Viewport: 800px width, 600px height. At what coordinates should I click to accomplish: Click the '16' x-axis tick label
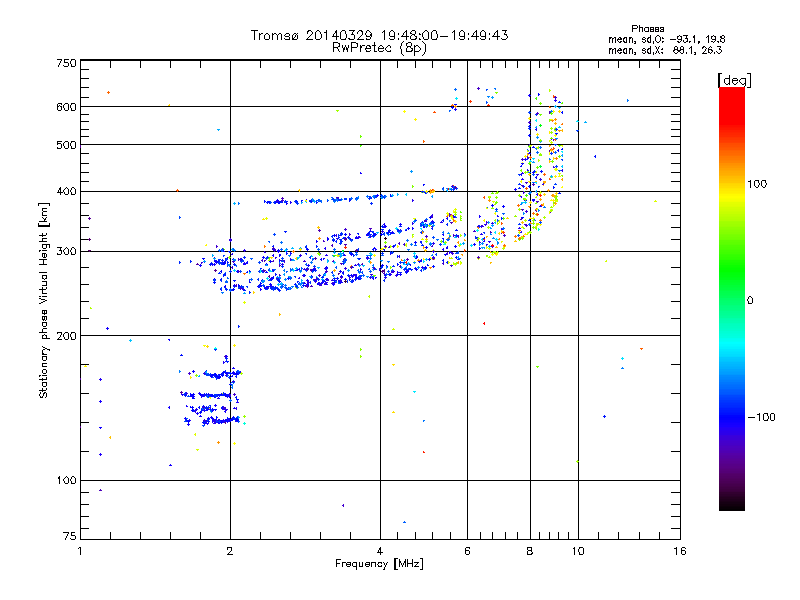tap(680, 551)
